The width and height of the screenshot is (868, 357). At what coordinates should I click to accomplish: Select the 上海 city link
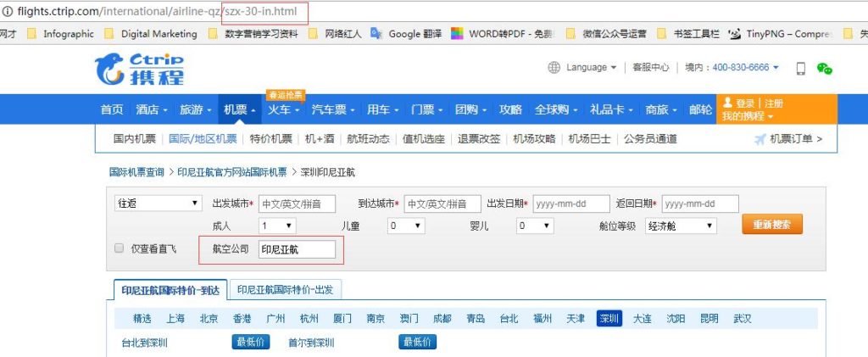(175, 319)
